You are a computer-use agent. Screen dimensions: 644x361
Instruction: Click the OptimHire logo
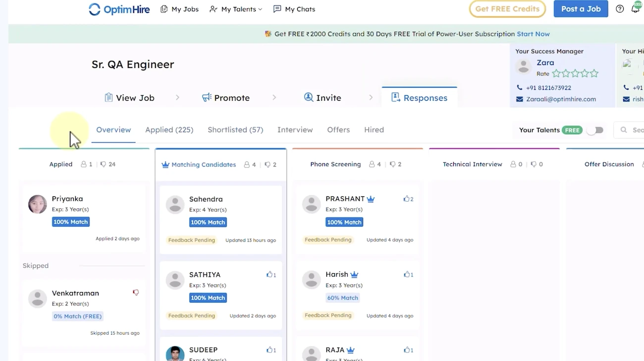(119, 9)
